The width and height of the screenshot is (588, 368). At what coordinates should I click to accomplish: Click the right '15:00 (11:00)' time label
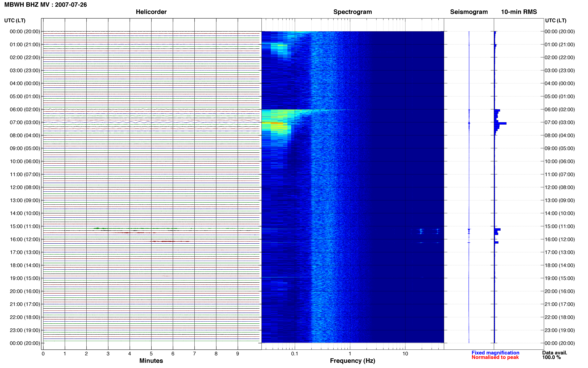(560, 226)
